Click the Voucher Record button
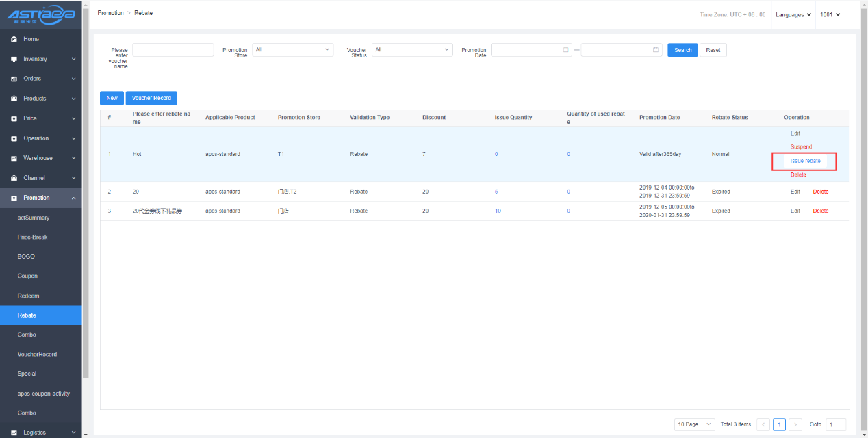868x438 pixels. pos(151,98)
